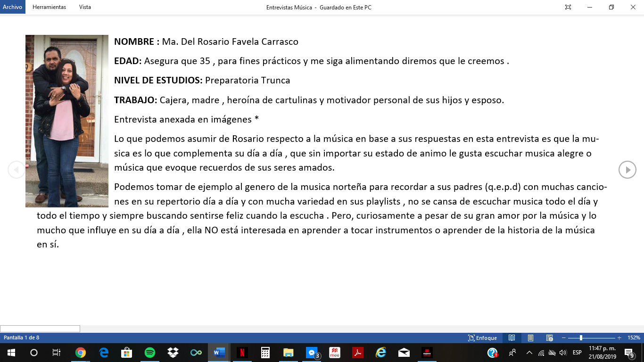Image resolution: width=644 pixels, height=362 pixels.
Task: Toggle full-screen reading mode icon in title bar
Action: [568, 7]
